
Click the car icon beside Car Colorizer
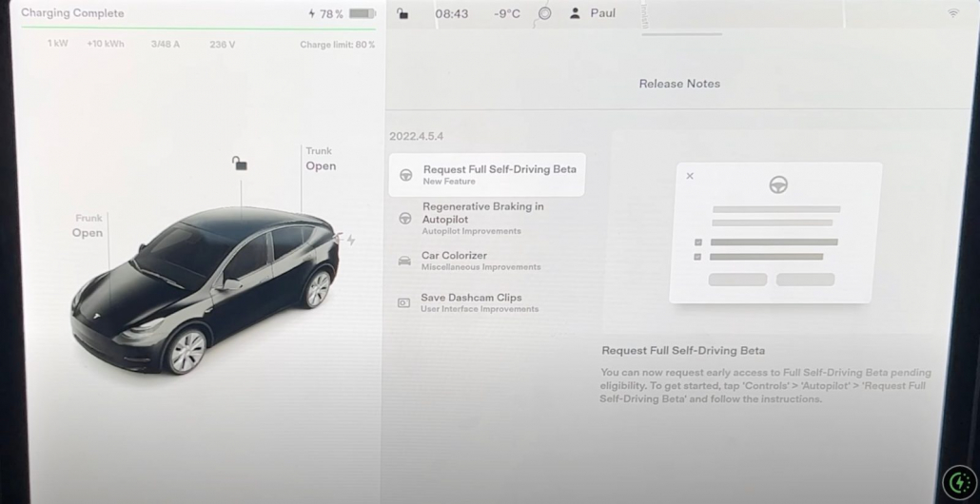(404, 261)
